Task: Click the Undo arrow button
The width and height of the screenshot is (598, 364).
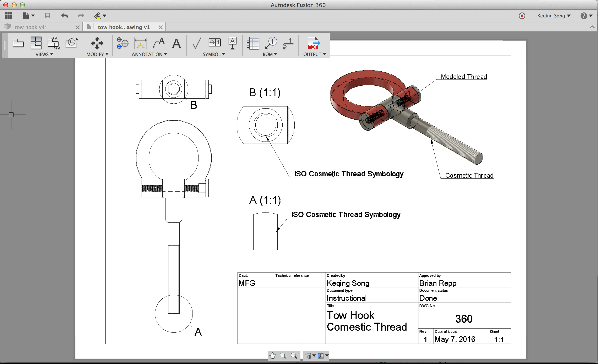Action: pos(64,16)
